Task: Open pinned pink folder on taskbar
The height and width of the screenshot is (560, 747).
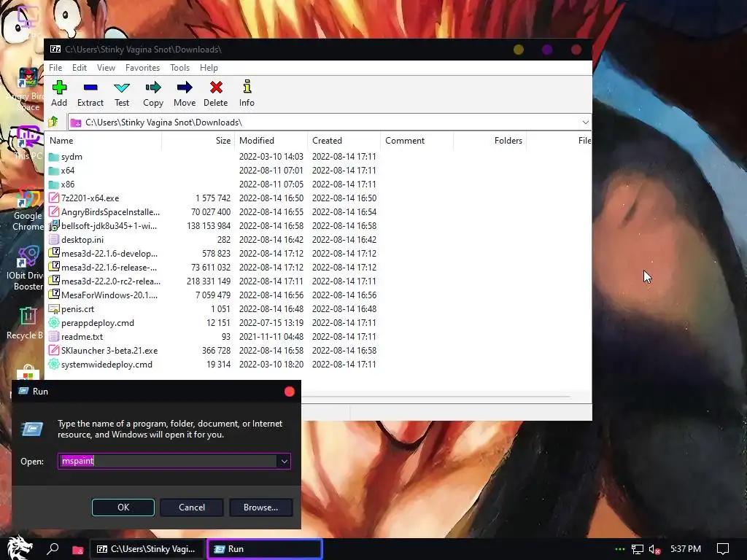Action: [x=77, y=550]
